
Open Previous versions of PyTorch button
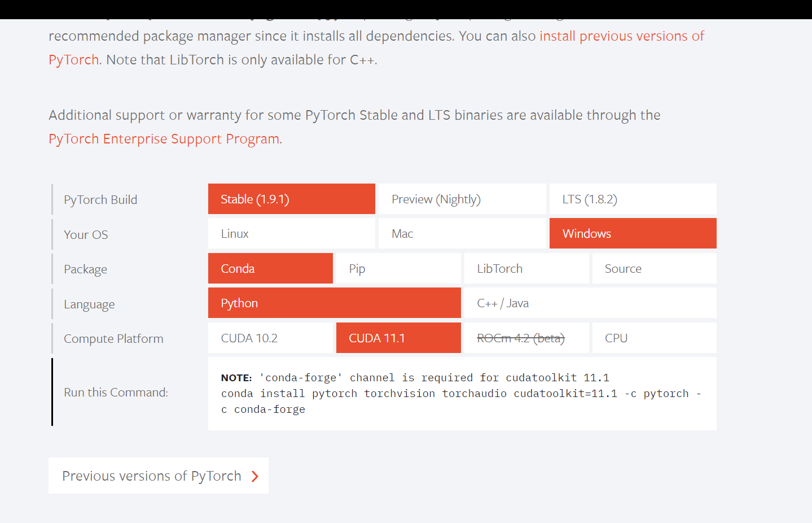coord(159,476)
